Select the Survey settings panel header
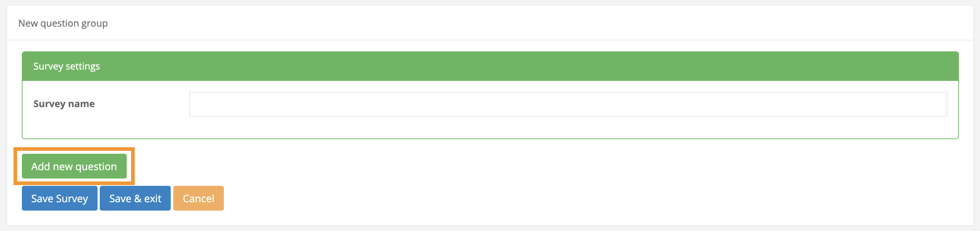Screen dimensions: 980x231 point(67,66)
